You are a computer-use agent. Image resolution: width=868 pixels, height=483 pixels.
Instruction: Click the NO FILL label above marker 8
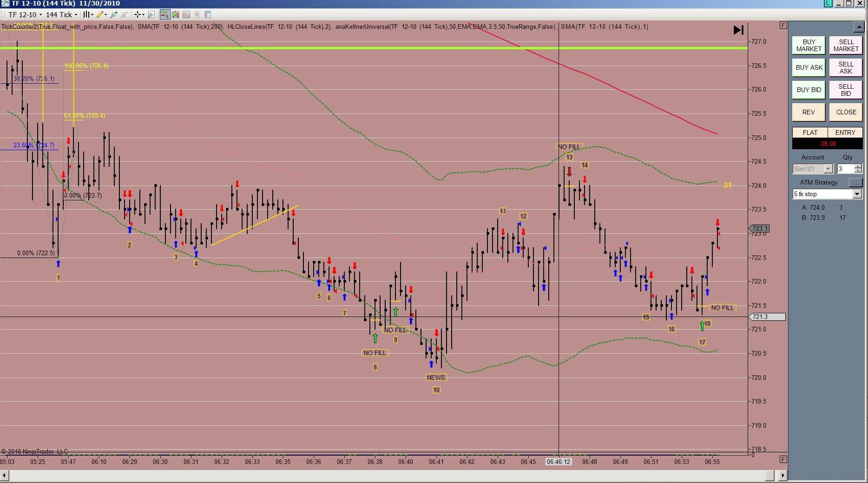[375, 353]
